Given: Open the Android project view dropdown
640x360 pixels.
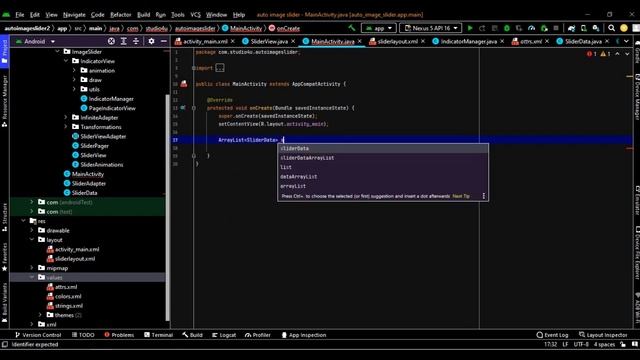Looking at the screenshot, I should [35, 41].
